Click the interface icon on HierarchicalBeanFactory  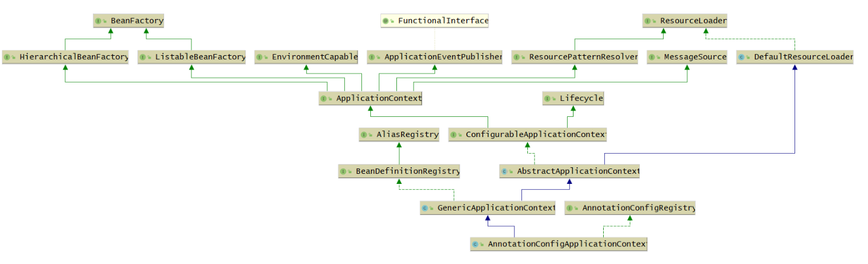click(8, 57)
